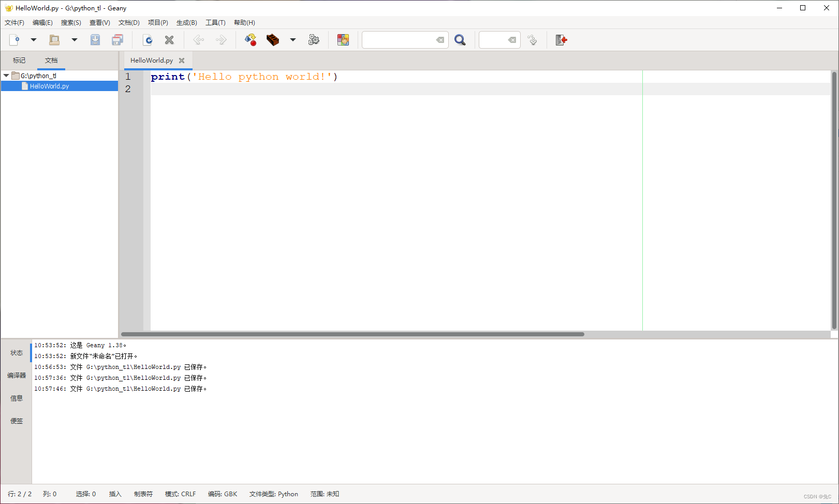Switch to the 文档 sidebar tab
The image size is (839, 504).
(x=51, y=61)
